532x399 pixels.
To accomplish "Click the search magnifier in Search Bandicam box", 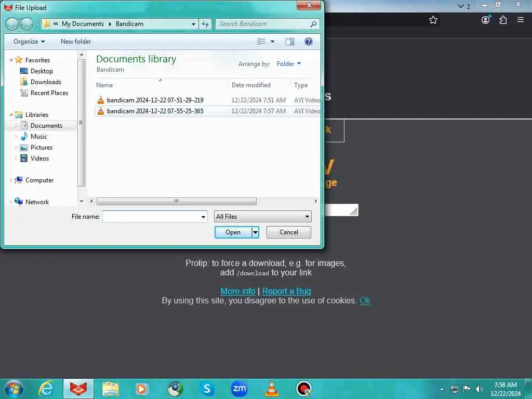I will click(313, 24).
